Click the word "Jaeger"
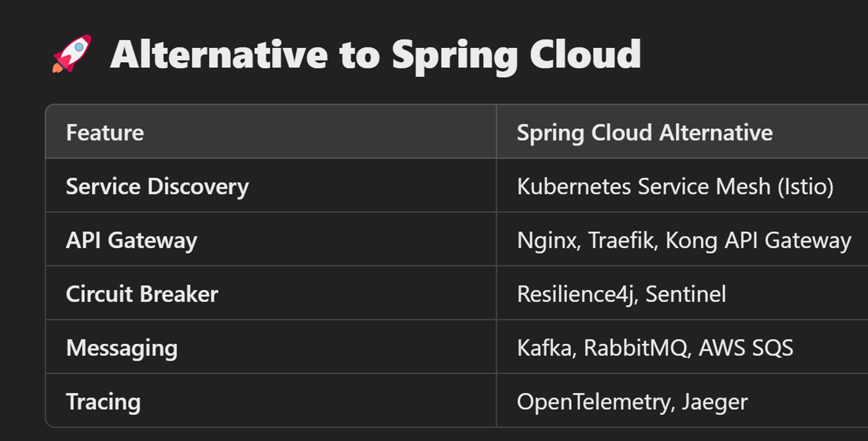This screenshot has height=441, width=868. 714,401
